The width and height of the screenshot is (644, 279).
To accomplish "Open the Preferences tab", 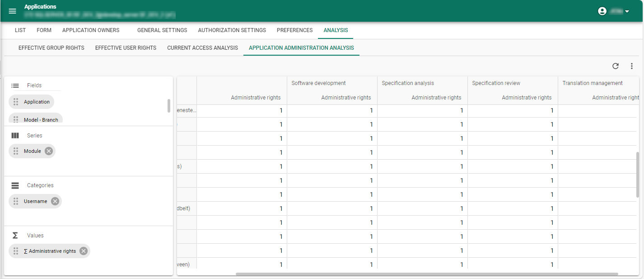I will [x=294, y=30].
